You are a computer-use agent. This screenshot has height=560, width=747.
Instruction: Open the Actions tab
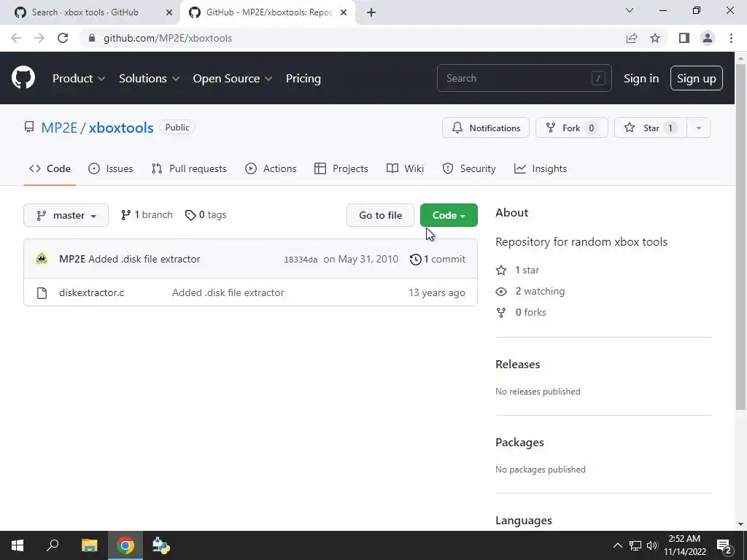(x=271, y=168)
